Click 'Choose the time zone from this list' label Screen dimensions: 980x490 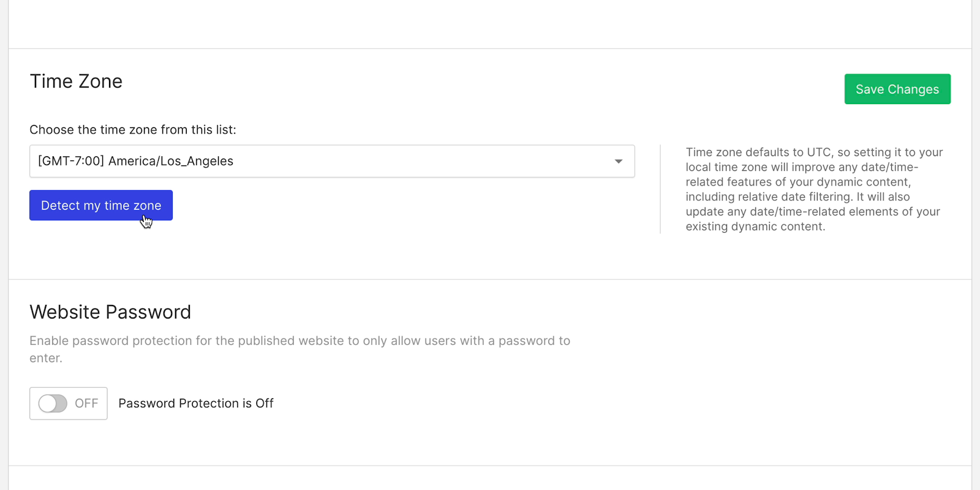click(x=132, y=130)
